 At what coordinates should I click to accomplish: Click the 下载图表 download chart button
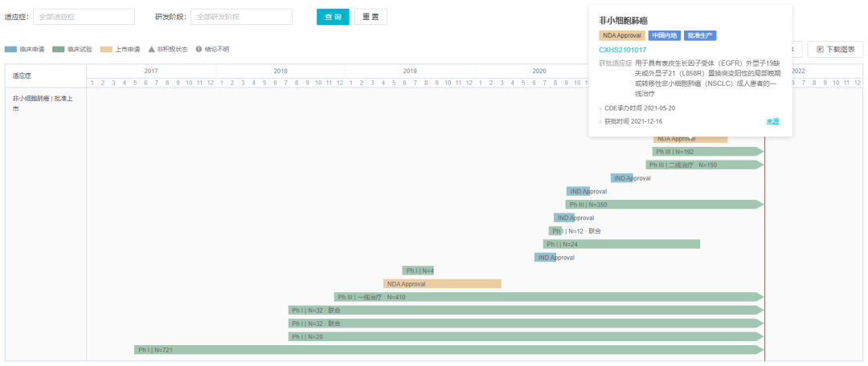click(836, 49)
